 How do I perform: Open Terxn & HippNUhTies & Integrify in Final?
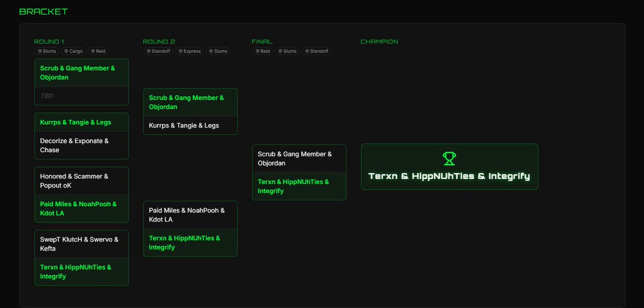[299, 186]
